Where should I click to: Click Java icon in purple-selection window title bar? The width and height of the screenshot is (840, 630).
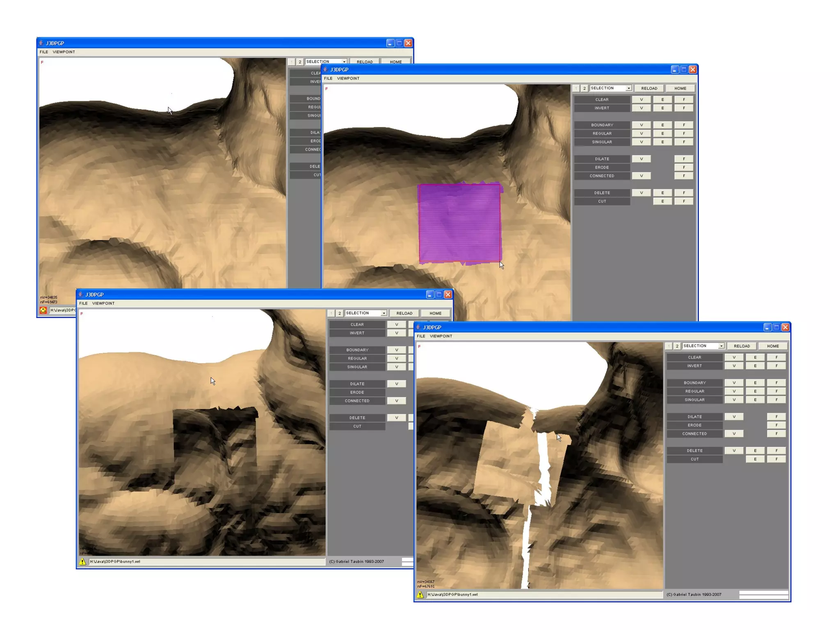pyautogui.click(x=326, y=69)
